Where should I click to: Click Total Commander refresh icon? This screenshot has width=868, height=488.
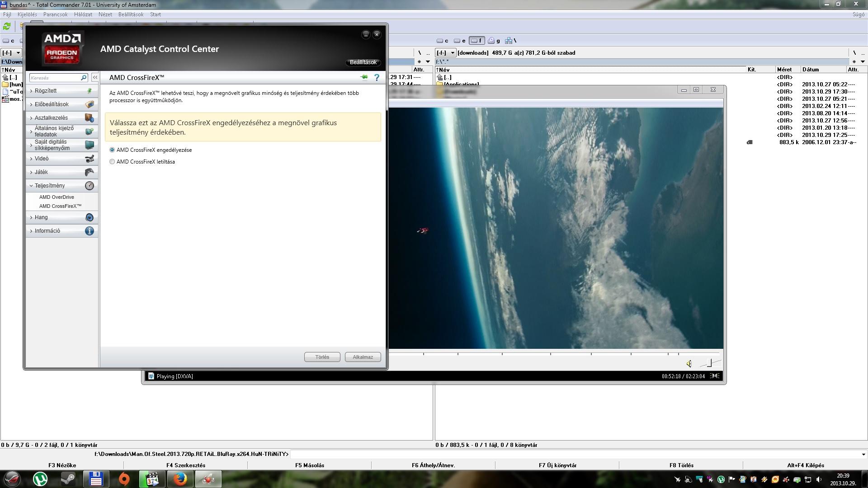coord(7,26)
